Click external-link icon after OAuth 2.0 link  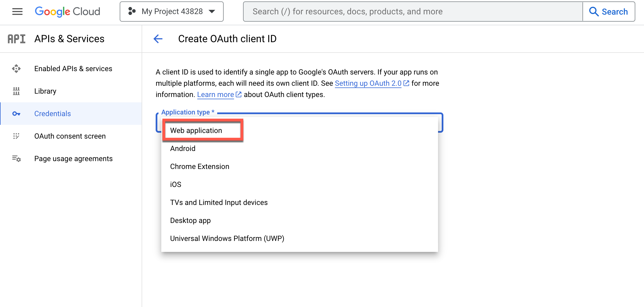pyautogui.click(x=406, y=83)
